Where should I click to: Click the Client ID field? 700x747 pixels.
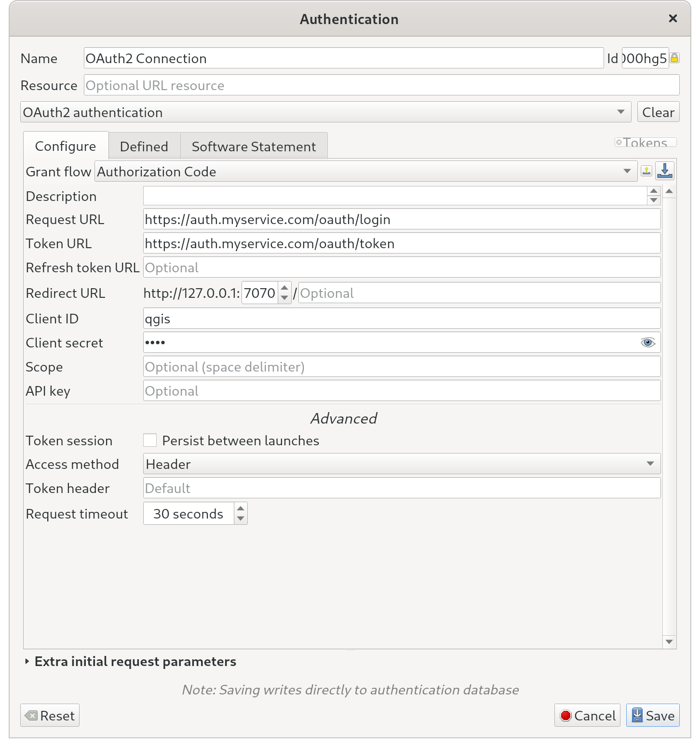tap(402, 319)
